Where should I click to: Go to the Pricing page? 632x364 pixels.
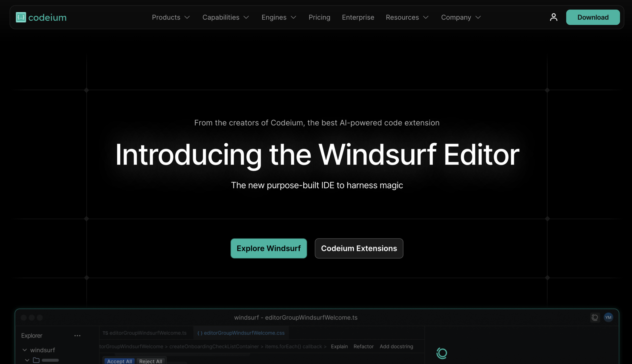pyautogui.click(x=319, y=17)
